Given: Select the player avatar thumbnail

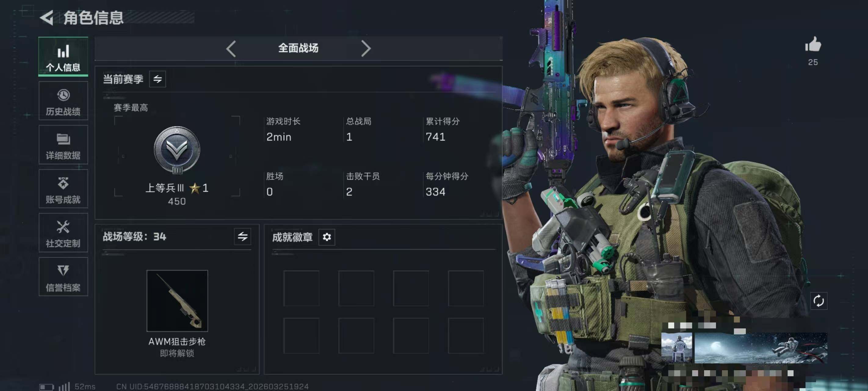Looking at the screenshot, I should pos(677,348).
